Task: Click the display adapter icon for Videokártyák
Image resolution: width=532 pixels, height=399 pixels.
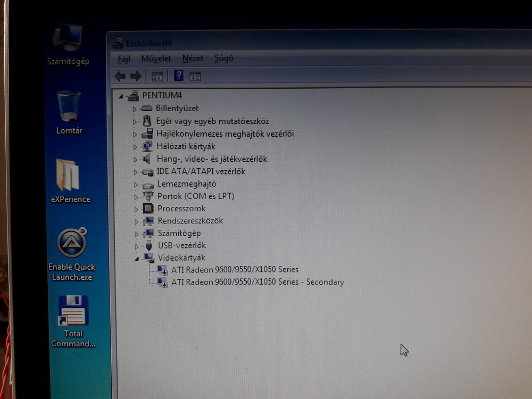Action: tap(149, 258)
